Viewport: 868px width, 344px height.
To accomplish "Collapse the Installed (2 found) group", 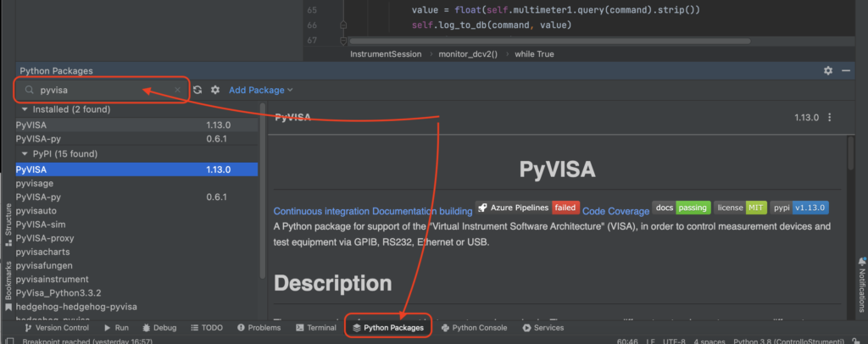I will (x=25, y=109).
